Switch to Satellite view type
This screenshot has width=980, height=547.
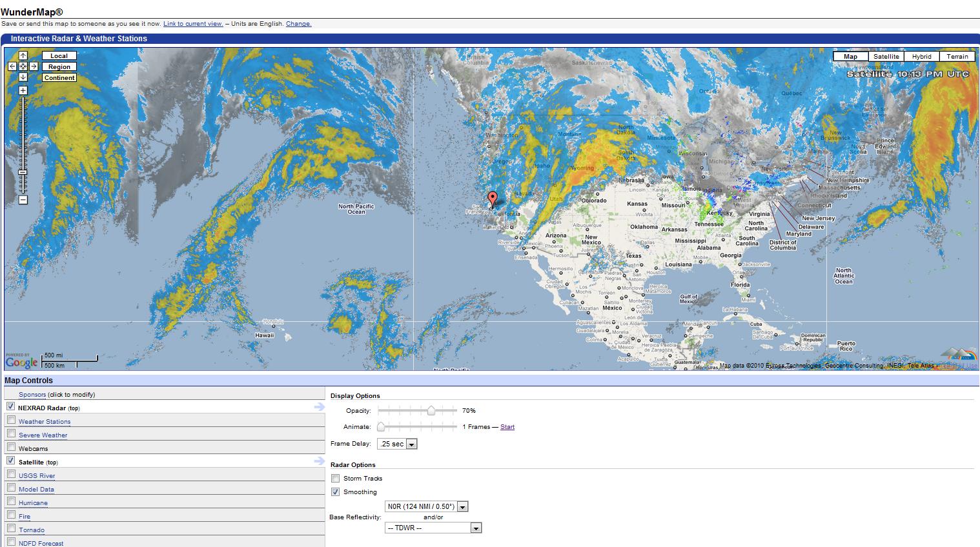[886, 56]
